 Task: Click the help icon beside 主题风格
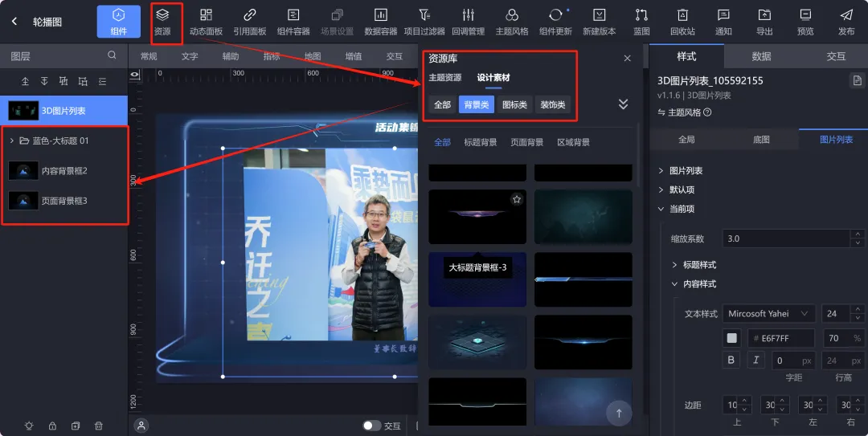pos(707,112)
